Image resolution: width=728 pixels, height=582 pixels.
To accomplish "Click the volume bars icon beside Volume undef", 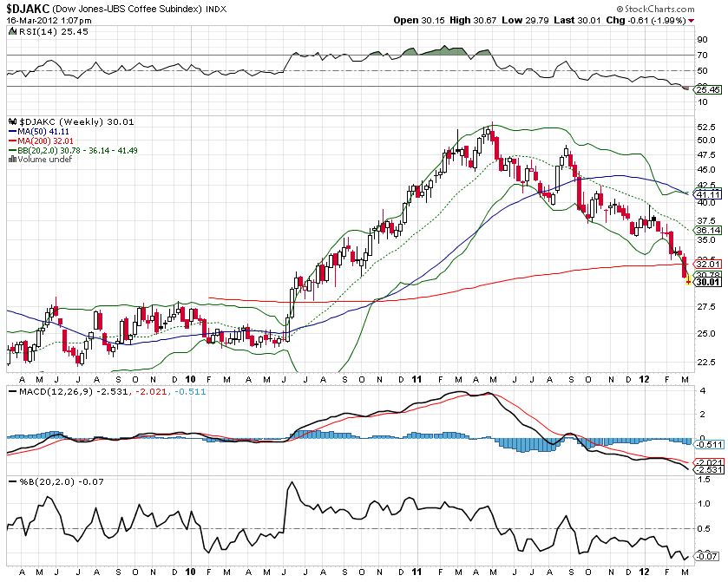I will point(12,160).
